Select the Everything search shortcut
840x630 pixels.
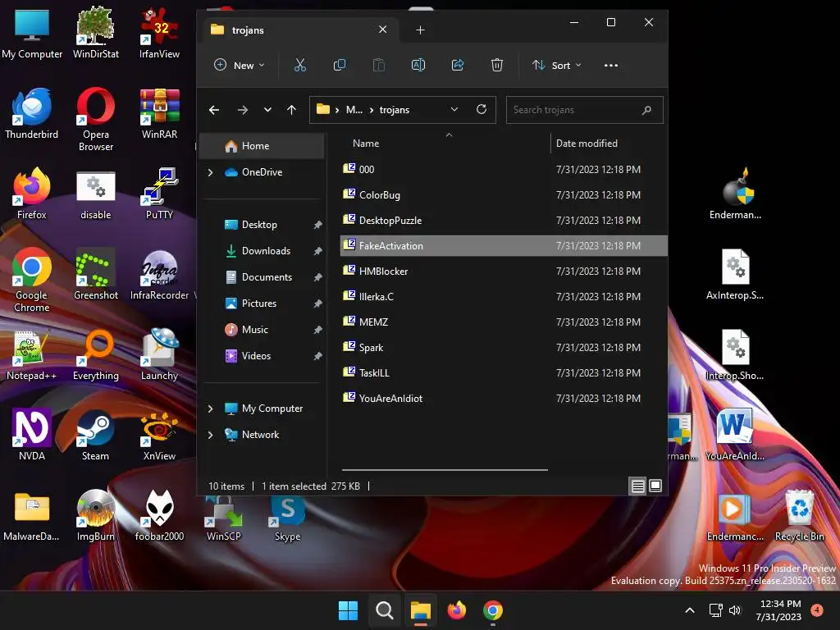[96, 354]
